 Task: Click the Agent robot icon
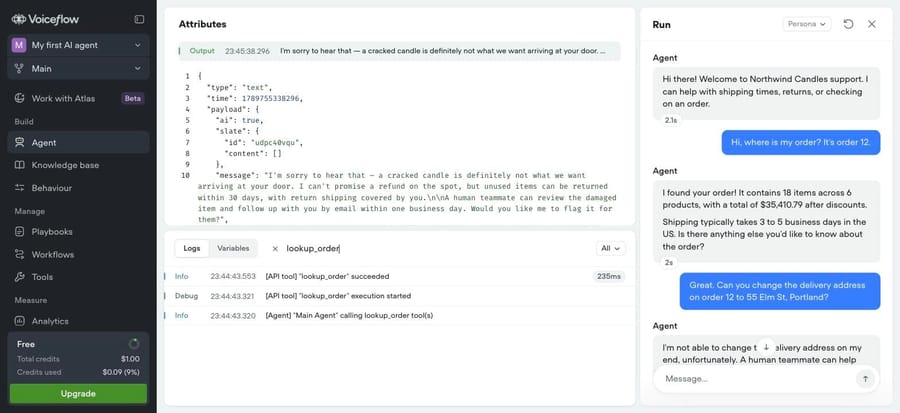pos(20,142)
